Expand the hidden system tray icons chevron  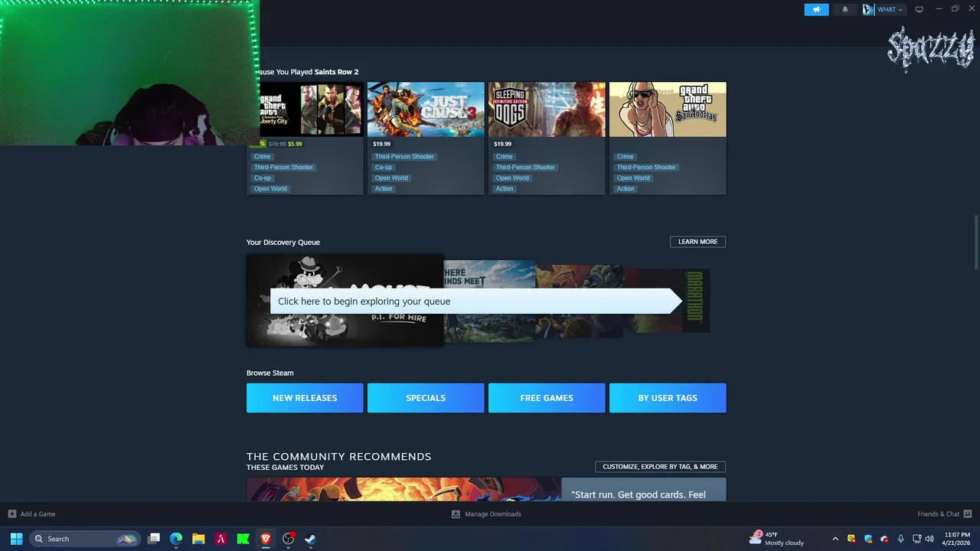click(x=835, y=539)
